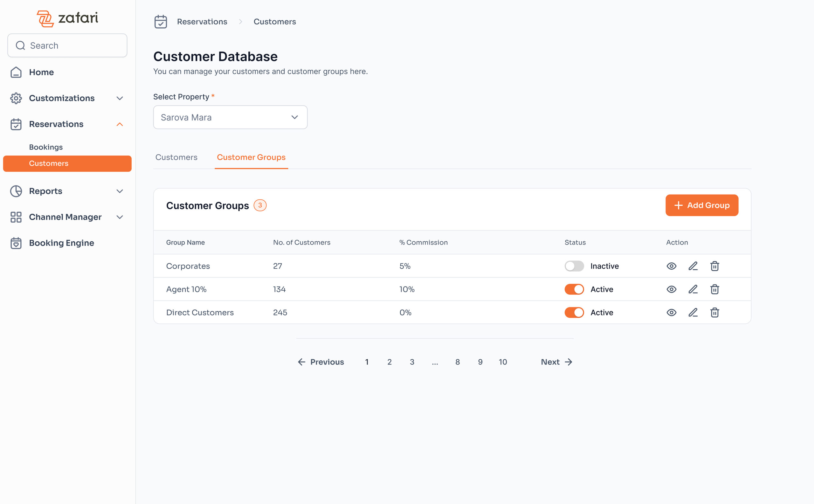Viewport: 814px width, 504px height.
Task: Go to Next page in pagination
Action: (x=556, y=362)
